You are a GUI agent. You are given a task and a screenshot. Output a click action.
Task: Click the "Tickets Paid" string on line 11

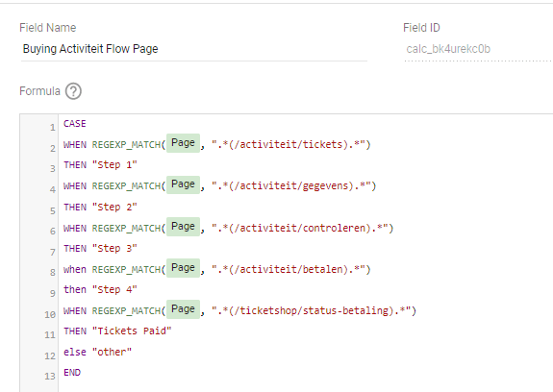click(x=132, y=331)
